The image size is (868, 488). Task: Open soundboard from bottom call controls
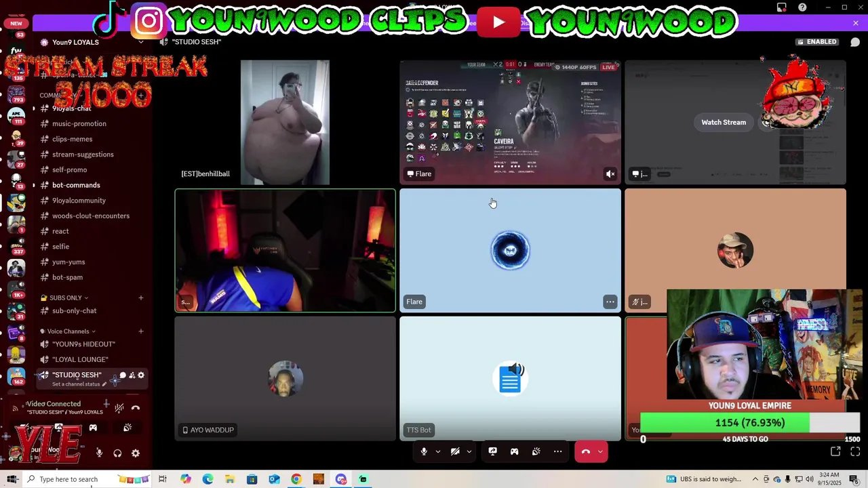[x=536, y=451]
